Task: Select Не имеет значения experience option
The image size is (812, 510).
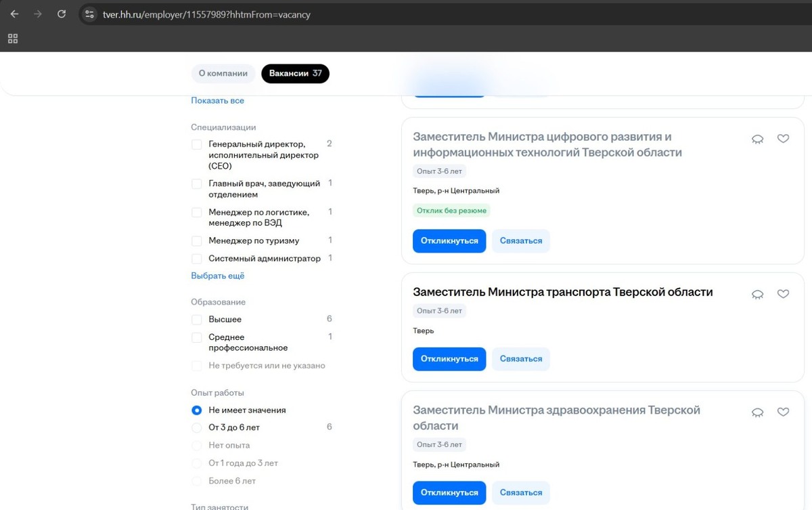Action: tap(197, 410)
